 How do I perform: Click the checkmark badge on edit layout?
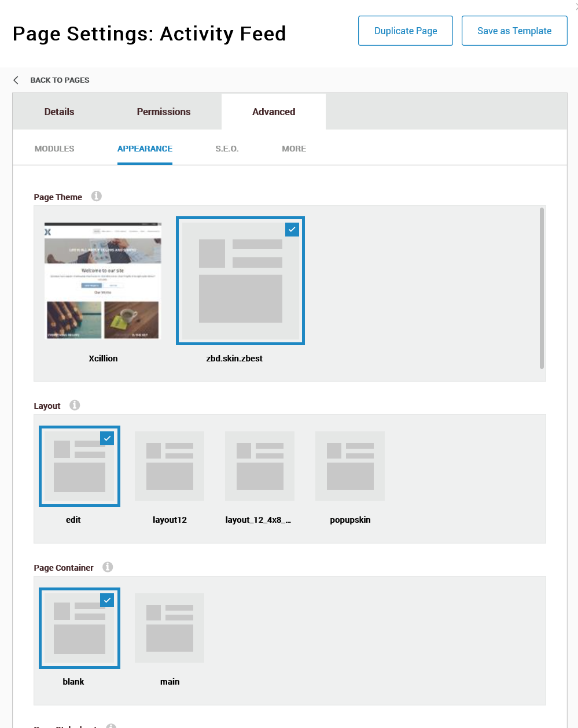coord(107,438)
